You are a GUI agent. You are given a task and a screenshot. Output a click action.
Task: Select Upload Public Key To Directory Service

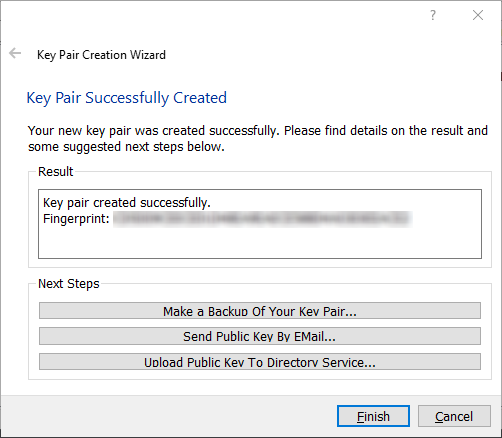[x=260, y=362]
